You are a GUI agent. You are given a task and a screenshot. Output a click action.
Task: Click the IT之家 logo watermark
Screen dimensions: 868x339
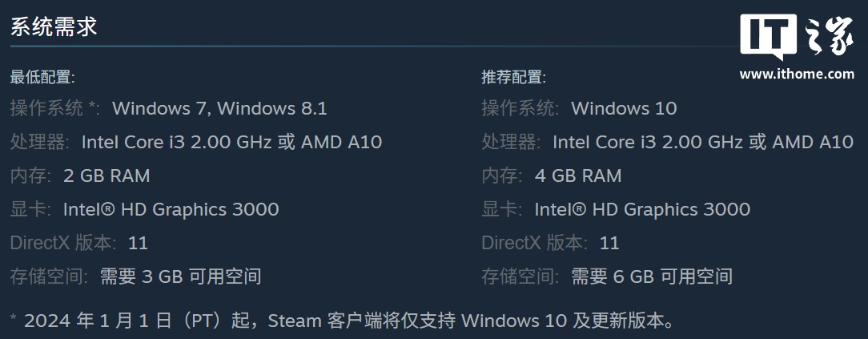[798, 36]
